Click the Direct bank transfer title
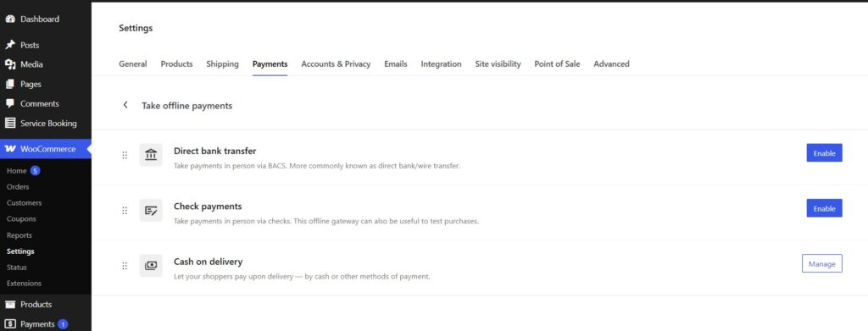Image resolution: width=868 pixels, height=331 pixels. 214,151
